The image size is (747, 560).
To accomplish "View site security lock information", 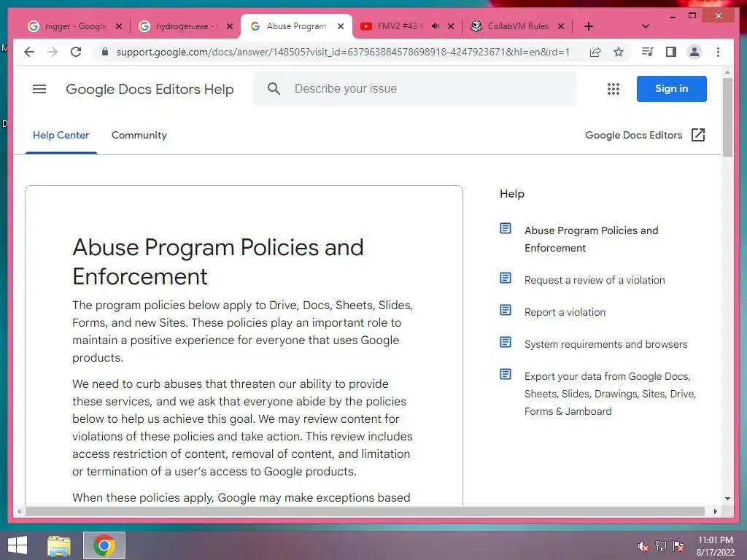I will (x=105, y=52).
